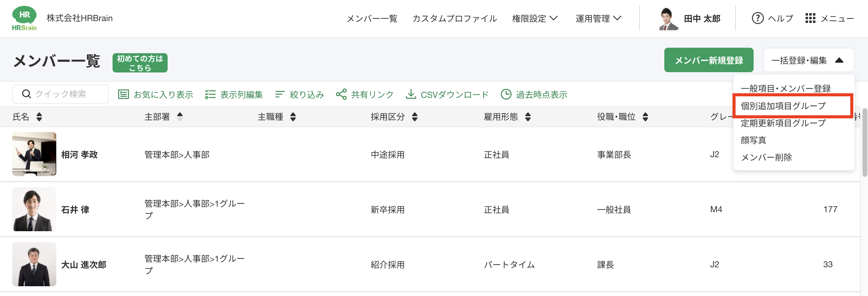Click the HRBrain logo icon
The width and height of the screenshot is (868, 296).
click(x=24, y=18)
